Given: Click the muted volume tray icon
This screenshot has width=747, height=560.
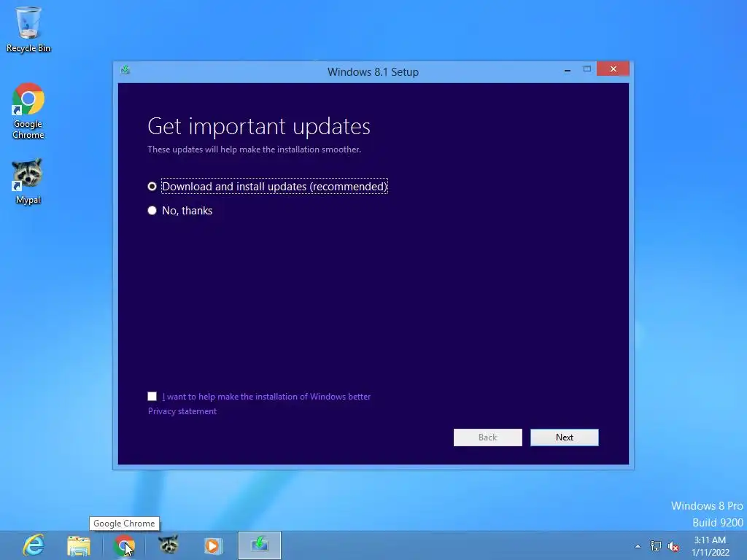Looking at the screenshot, I should pyautogui.click(x=673, y=546).
